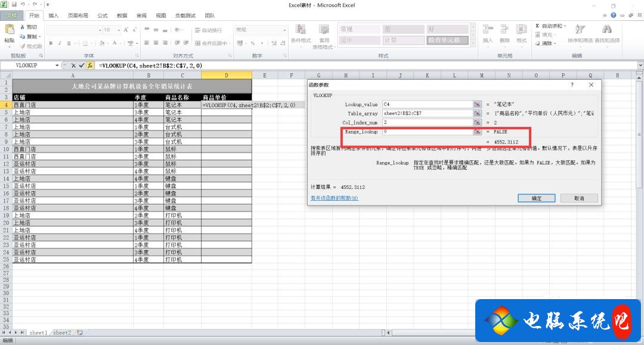This screenshot has height=345, width=644.
Task: Toggle Bold formatting button
Action: coord(51,43)
